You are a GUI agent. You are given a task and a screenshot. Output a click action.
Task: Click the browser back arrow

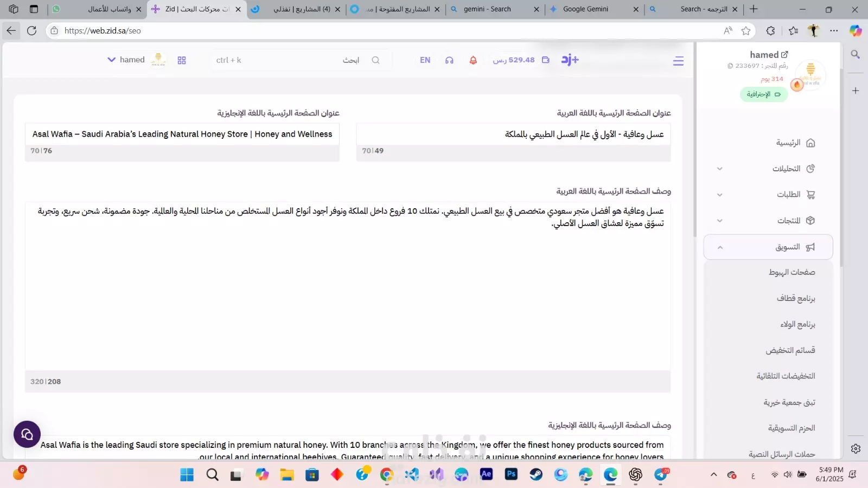[11, 31]
